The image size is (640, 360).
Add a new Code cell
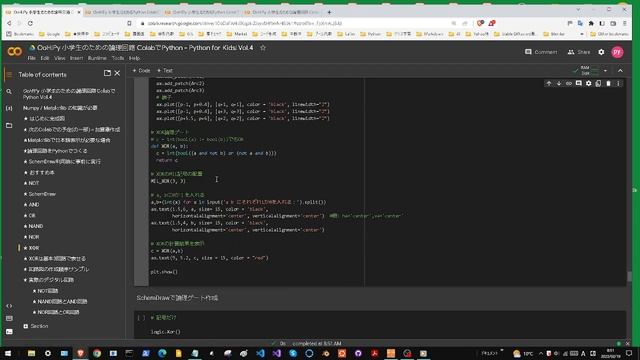(x=141, y=71)
